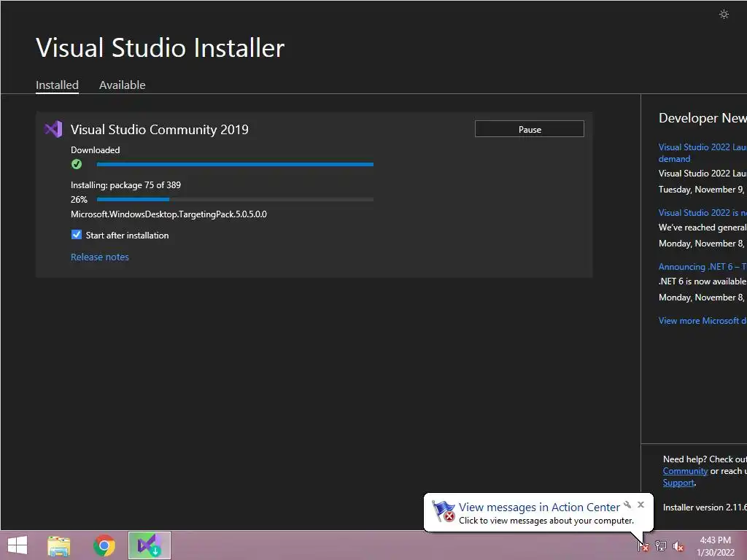The image size is (747, 560).
Task: Click Microsoft.WindowsDesktop.TargetingPack.5.0.5.0.0 package name
Action: click(169, 214)
